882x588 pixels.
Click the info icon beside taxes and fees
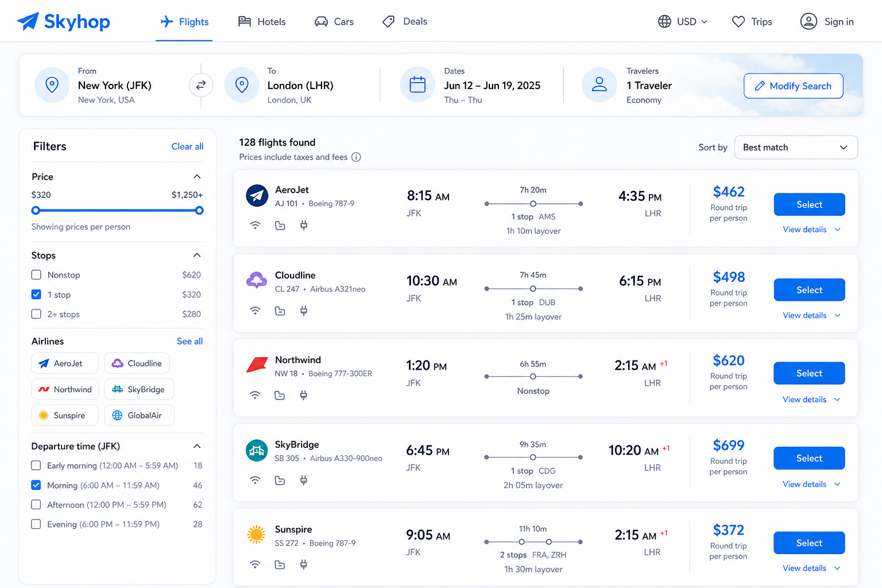pyautogui.click(x=356, y=157)
